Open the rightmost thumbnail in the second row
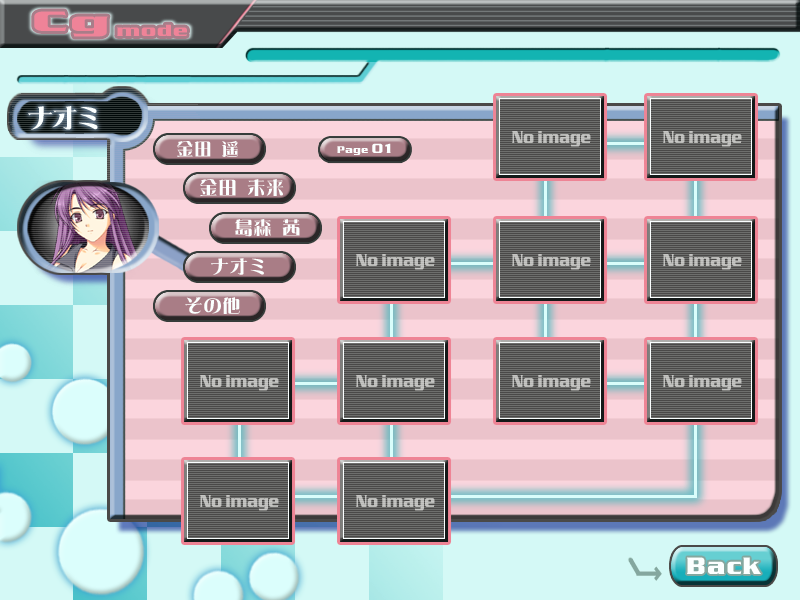 coord(701,260)
